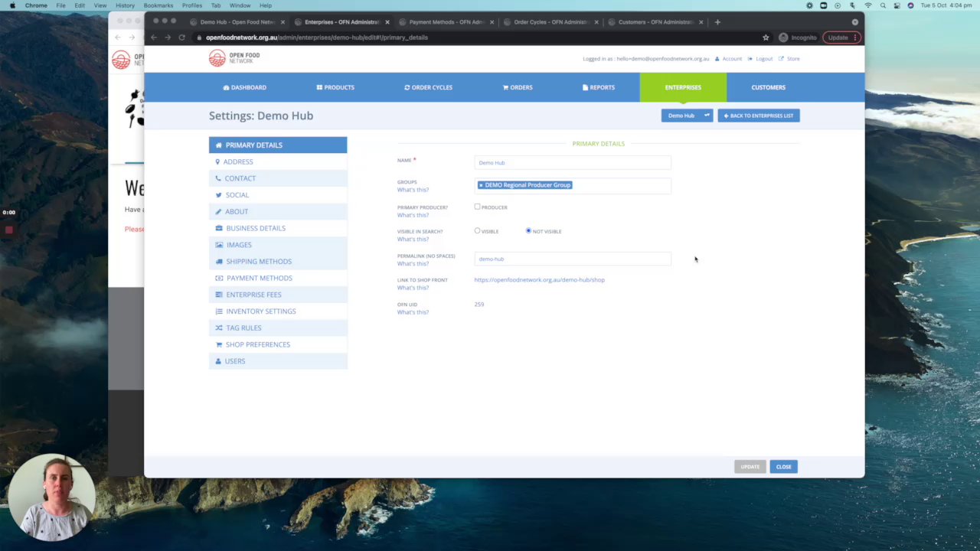This screenshot has width=980, height=551.
Task: Click Back to Enterprises List button
Action: 759,116
